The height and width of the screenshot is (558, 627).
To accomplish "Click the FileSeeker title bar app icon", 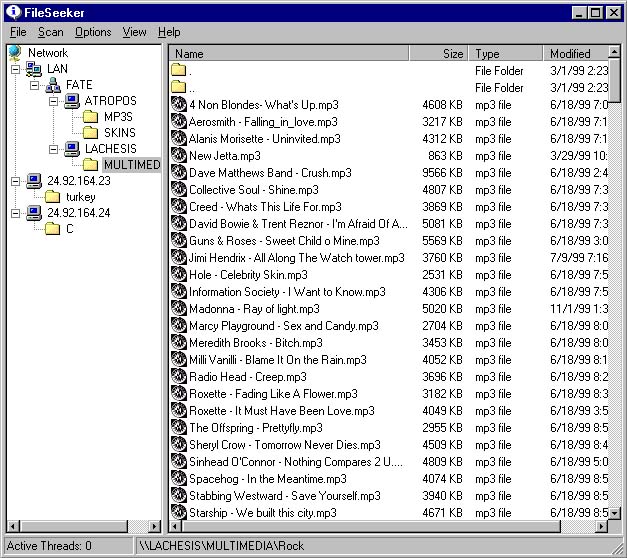I will tap(14, 12).
